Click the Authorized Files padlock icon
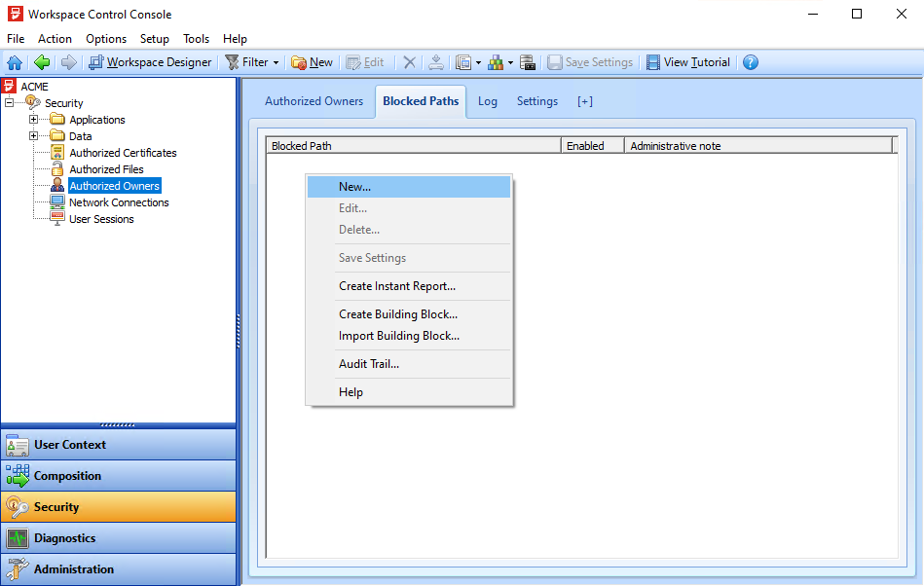This screenshot has width=924, height=586. pyautogui.click(x=57, y=169)
